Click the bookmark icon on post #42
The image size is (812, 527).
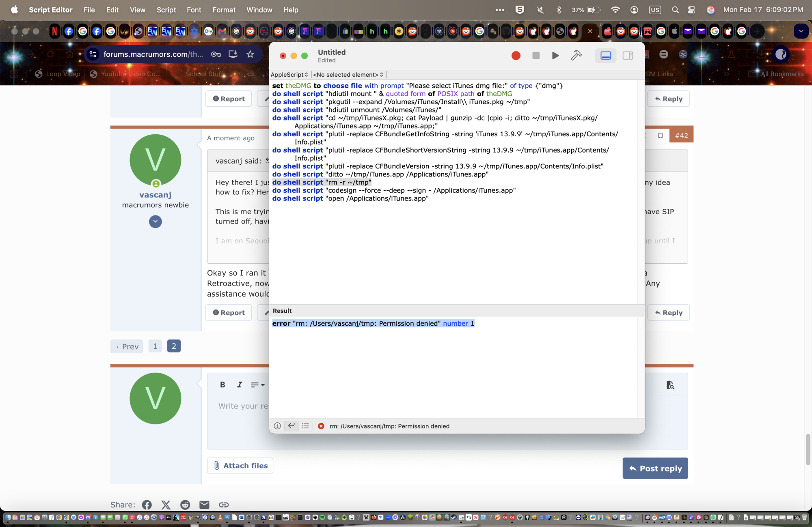[x=660, y=136]
